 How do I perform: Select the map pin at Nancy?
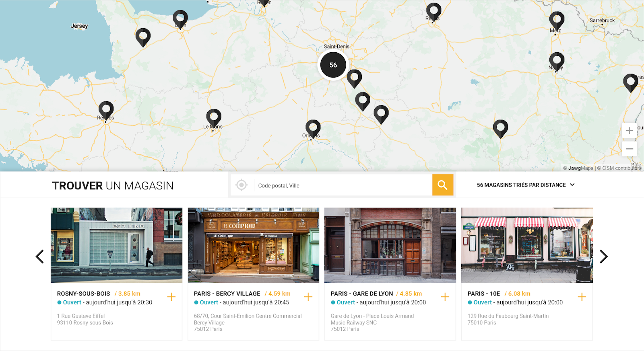point(557,61)
